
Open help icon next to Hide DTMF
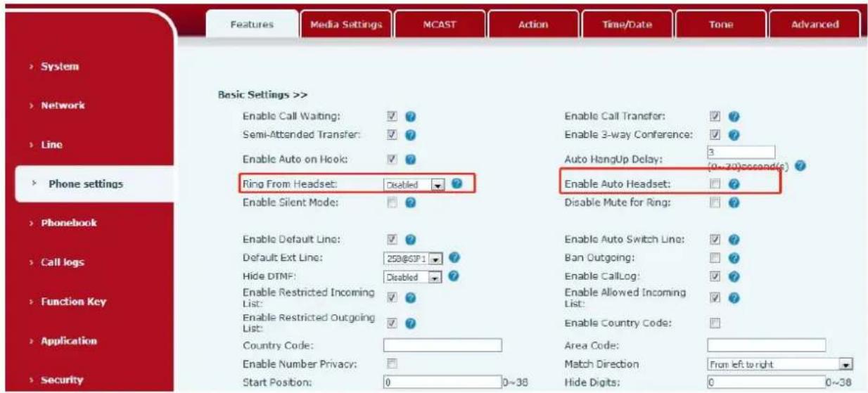454,276
